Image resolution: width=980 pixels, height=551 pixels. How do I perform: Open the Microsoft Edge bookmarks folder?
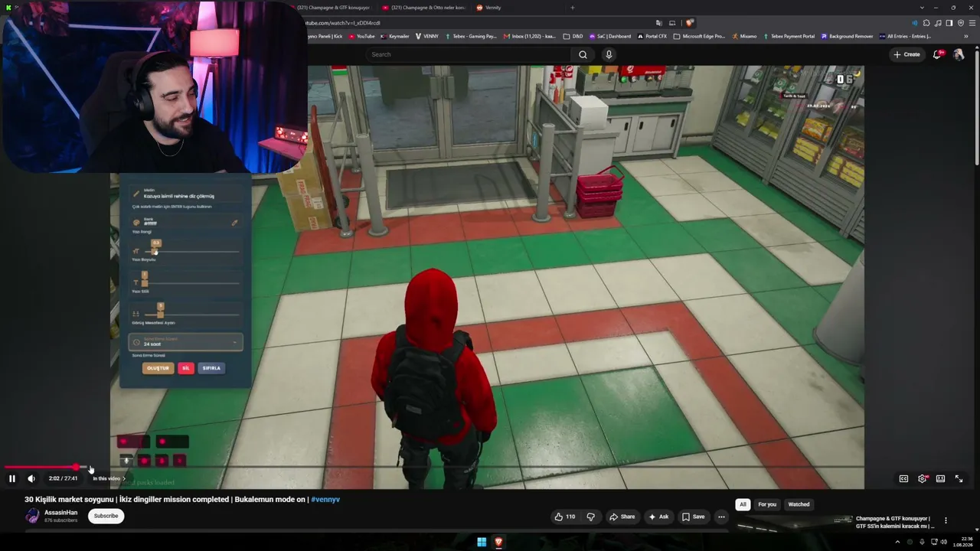coord(699,36)
